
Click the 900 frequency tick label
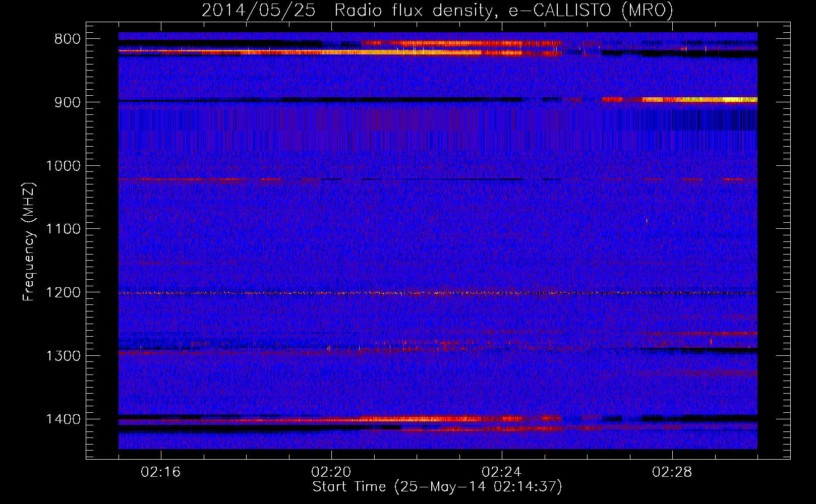[x=67, y=102]
